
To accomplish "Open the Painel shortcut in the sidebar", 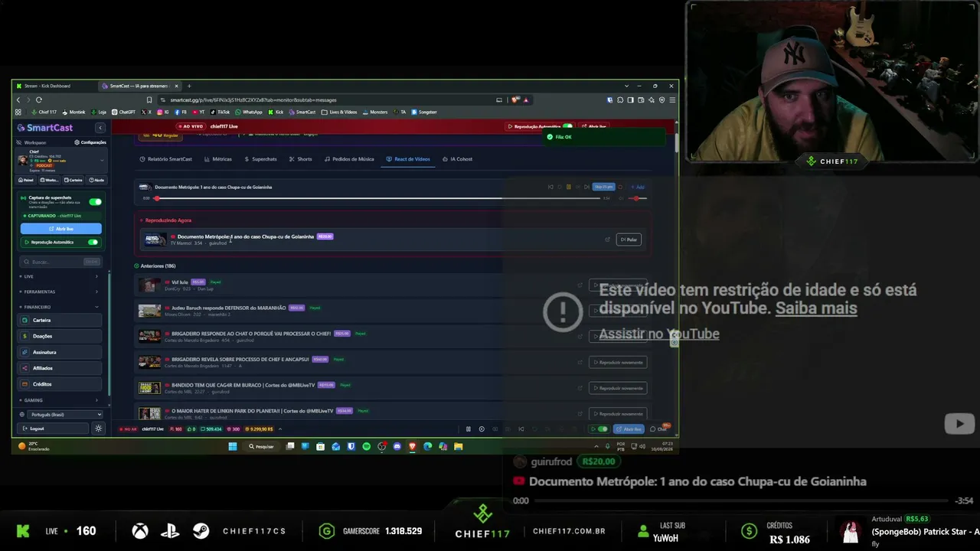I will pyautogui.click(x=28, y=180).
